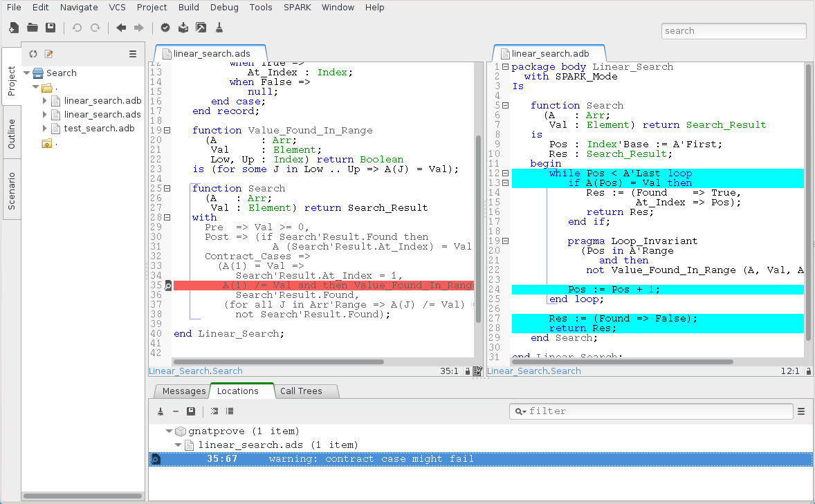The width and height of the screenshot is (815, 504).
Task: Fold the Loop_Invariant pragma at line 19
Action: point(505,241)
